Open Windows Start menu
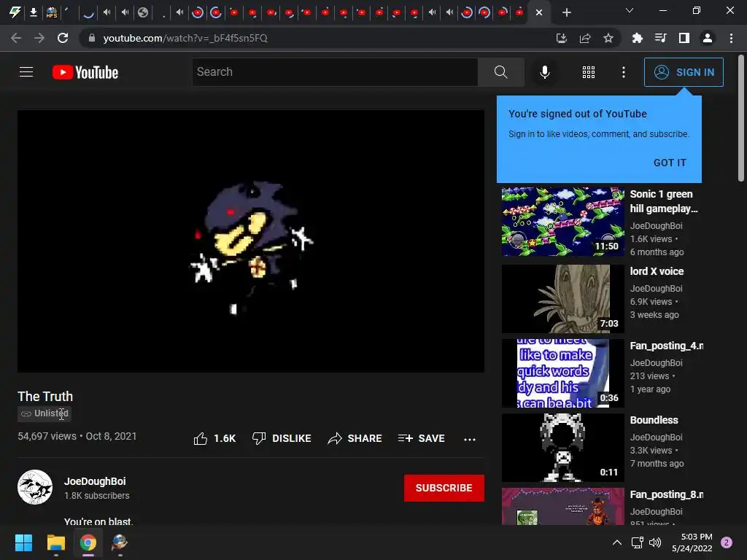 pyautogui.click(x=23, y=542)
